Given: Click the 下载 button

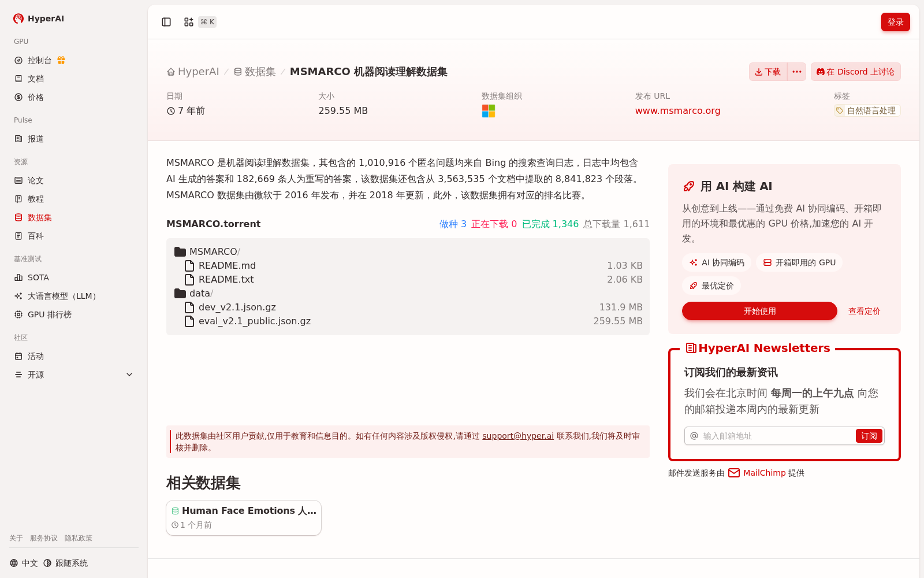Looking at the screenshot, I should point(768,72).
